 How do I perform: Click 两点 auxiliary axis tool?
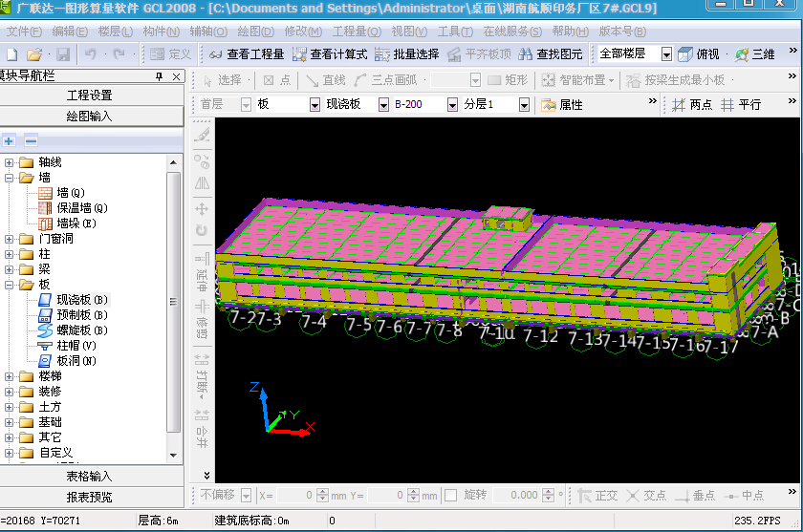pyautogui.click(x=692, y=105)
